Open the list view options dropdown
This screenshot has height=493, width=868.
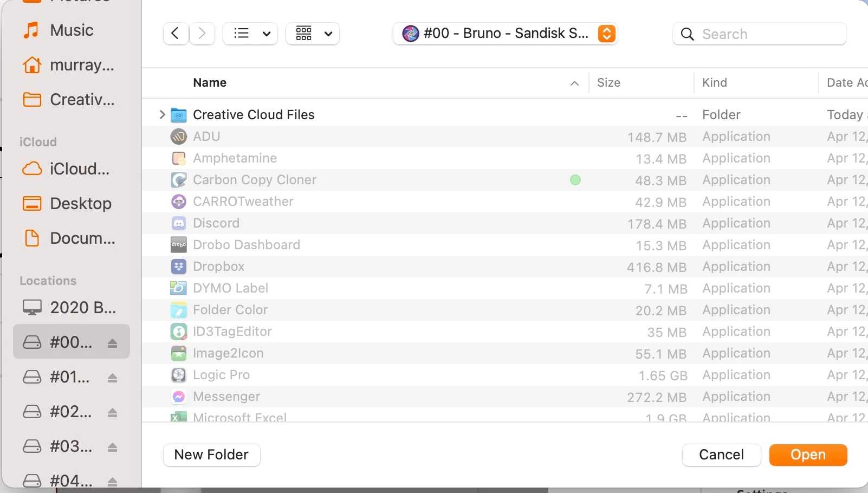[x=250, y=34]
